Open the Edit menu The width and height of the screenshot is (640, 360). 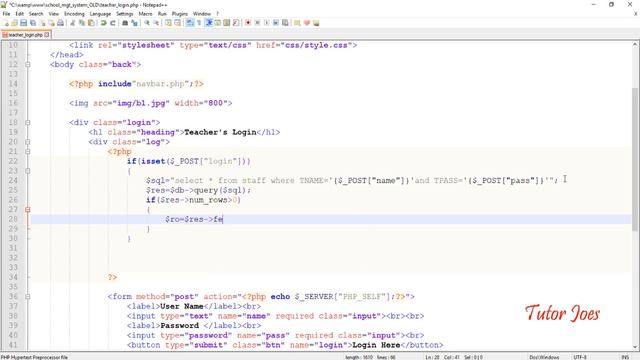tap(20, 14)
